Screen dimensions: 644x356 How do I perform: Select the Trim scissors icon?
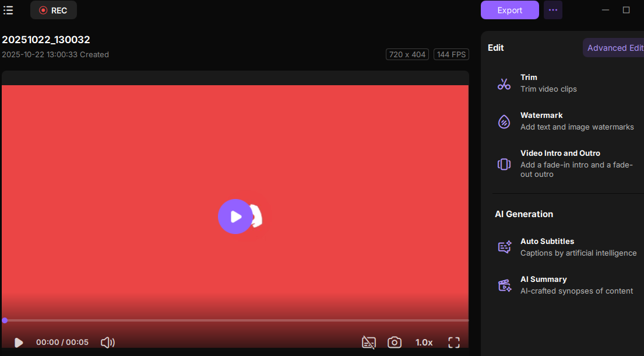[504, 83]
